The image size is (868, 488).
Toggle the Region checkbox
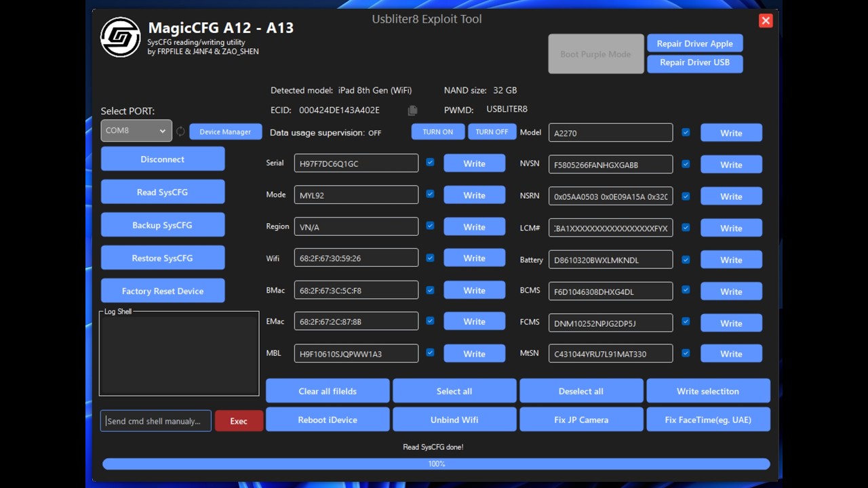430,226
